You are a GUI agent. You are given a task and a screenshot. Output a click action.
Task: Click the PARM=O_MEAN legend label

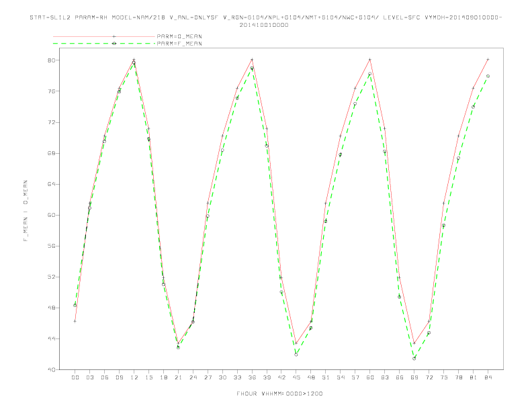pyautogui.click(x=179, y=36)
